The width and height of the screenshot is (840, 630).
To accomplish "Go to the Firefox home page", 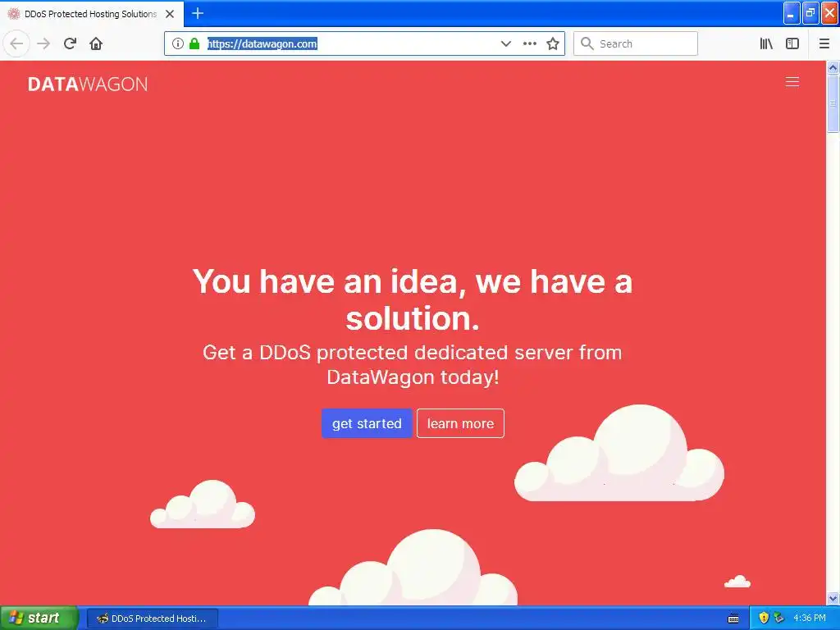I will [96, 43].
